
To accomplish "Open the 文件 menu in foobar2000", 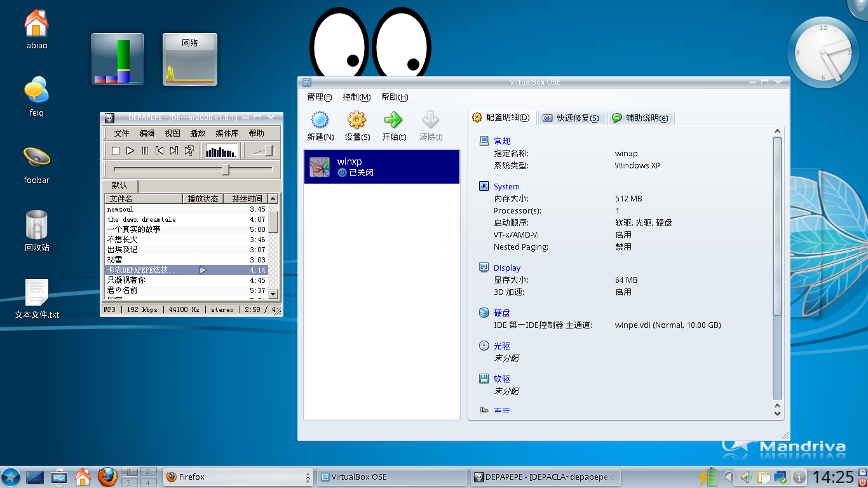I will [x=121, y=133].
